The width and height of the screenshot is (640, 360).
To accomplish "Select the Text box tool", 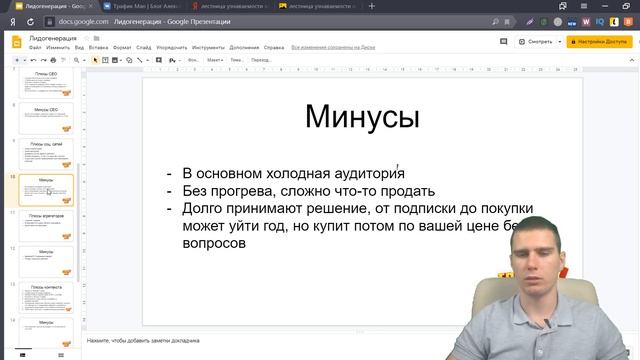I will (x=105, y=60).
